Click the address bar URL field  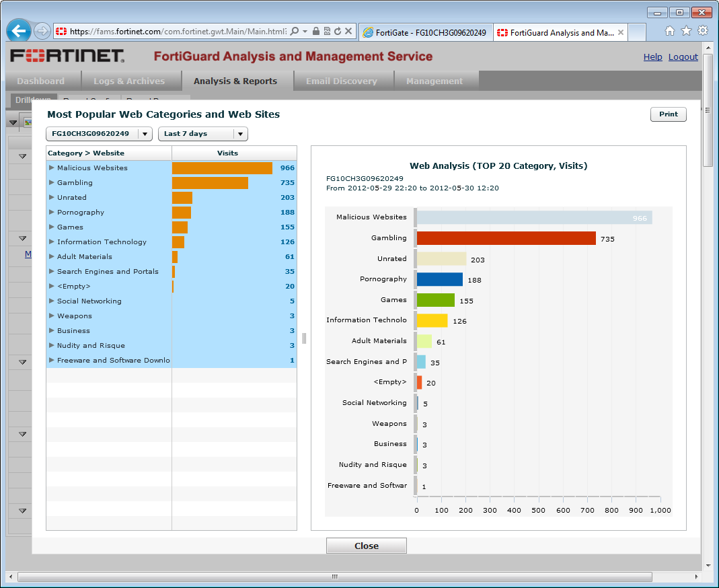point(178,31)
